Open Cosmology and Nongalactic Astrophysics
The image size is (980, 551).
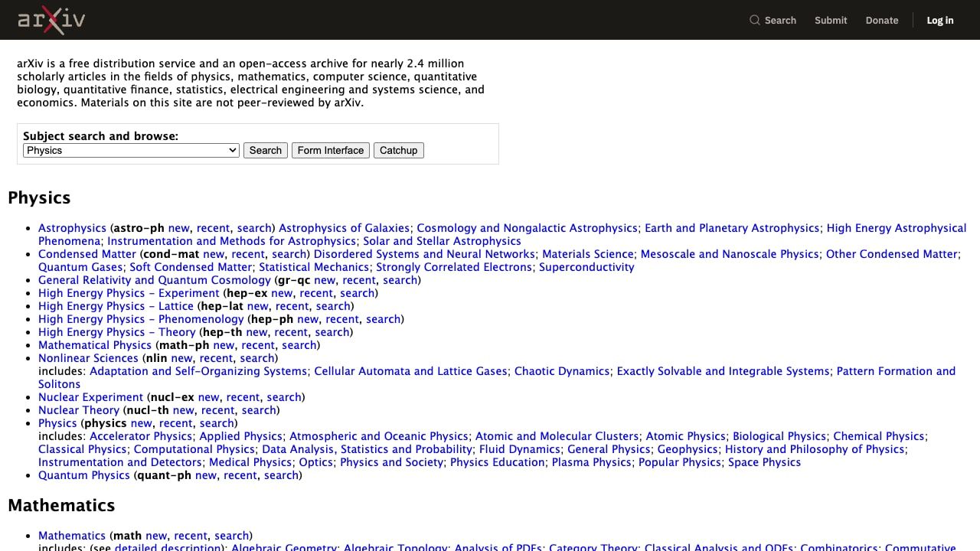tap(527, 228)
